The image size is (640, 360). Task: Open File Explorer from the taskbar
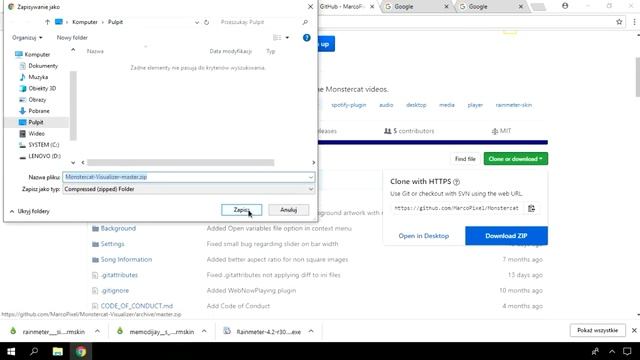coord(58,351)
